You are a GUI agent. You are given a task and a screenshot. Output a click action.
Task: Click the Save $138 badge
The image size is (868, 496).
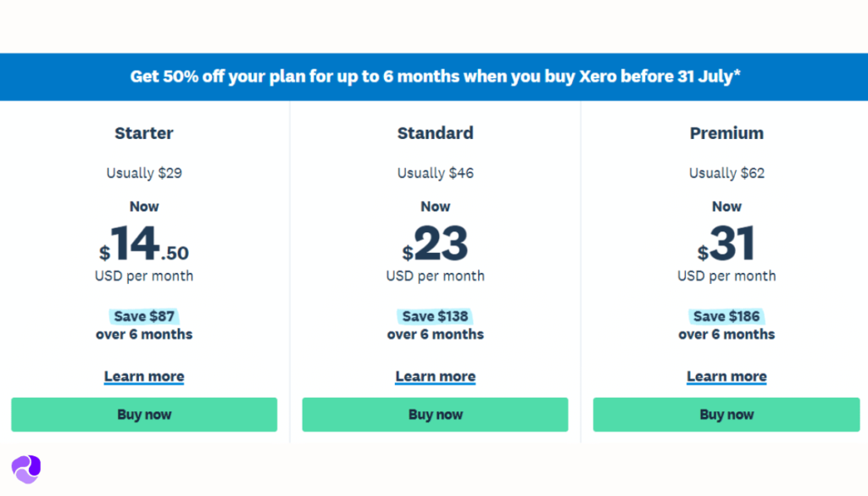pos(435,315)
